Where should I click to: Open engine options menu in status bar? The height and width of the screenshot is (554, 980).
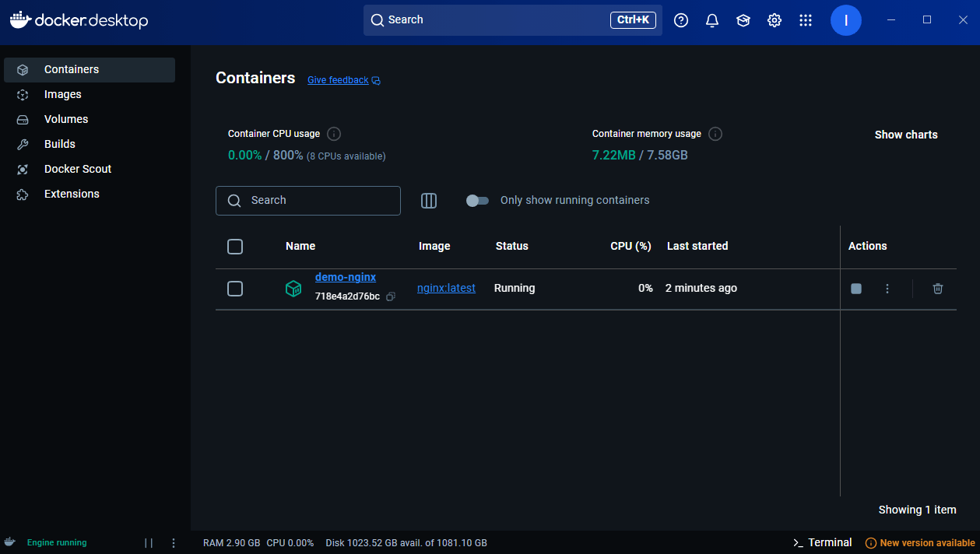point(174,543)
